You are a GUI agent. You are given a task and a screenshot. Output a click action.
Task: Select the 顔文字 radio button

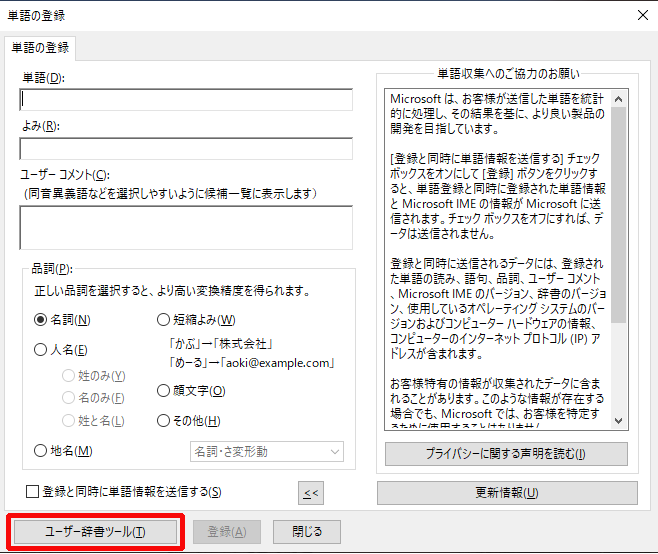tap(164, 391)
